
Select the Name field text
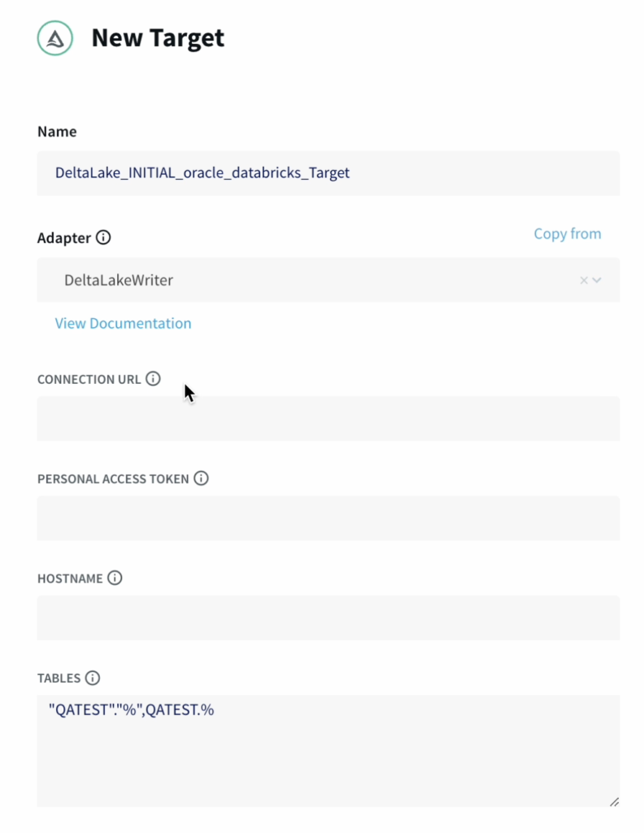pyautogui.click(x=202, y=172)
